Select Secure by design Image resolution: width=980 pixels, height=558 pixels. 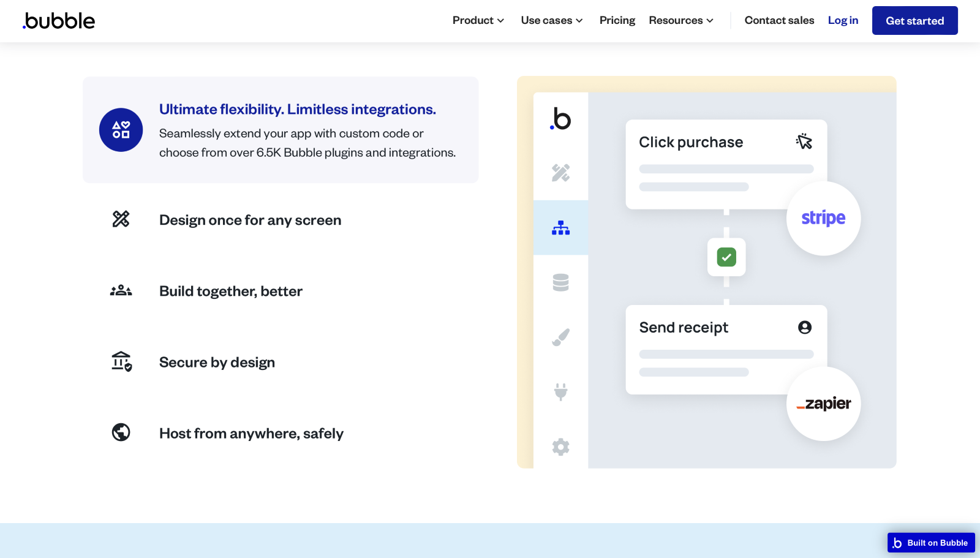[217, 362]
